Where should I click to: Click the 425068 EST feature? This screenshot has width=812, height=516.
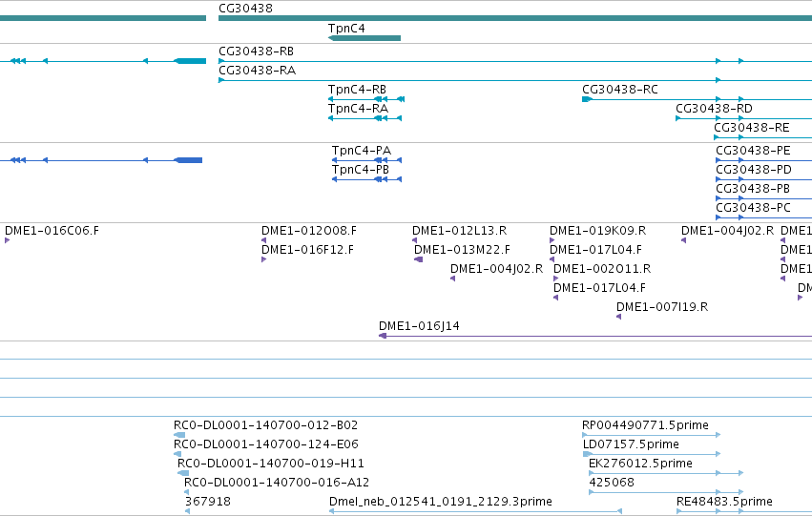pos(666,492)
